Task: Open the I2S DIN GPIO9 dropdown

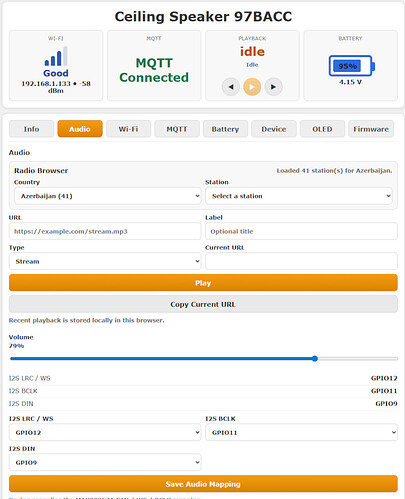Action: pos(105,462)
